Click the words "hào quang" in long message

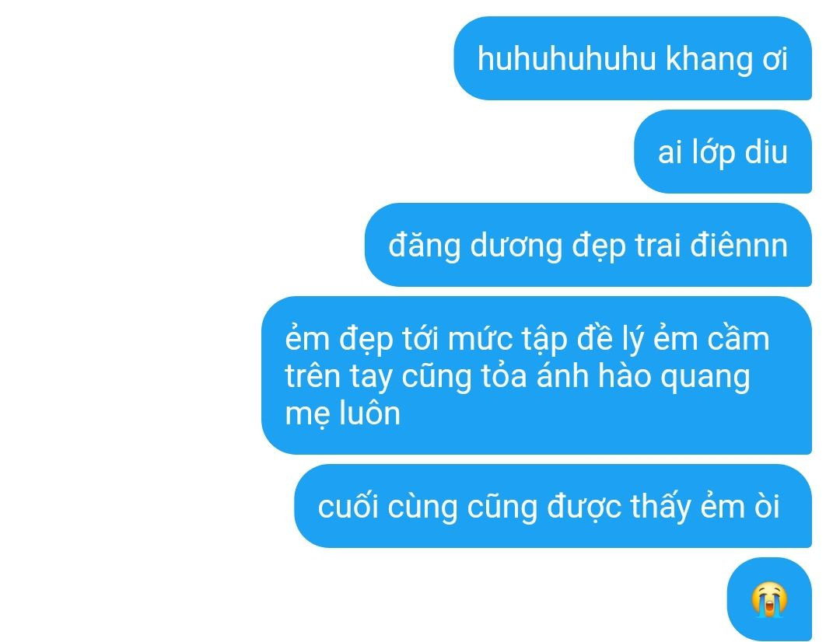click(674, 377)
